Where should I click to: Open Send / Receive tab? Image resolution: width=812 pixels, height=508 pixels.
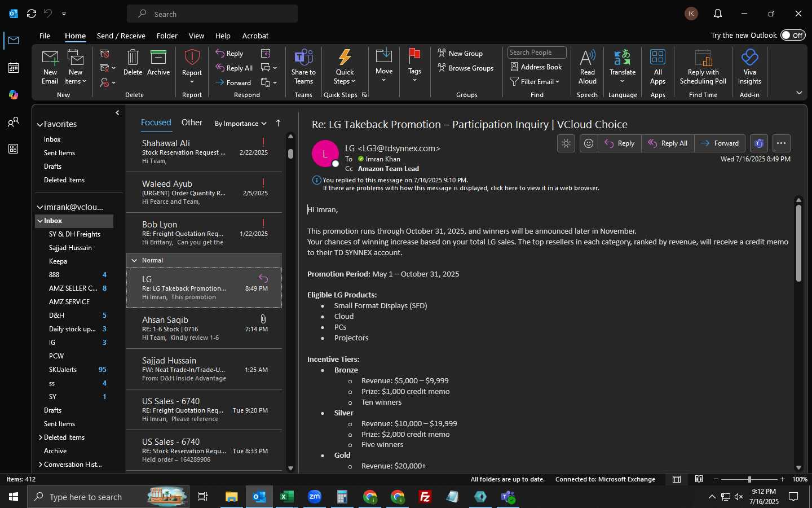pos(121,36)
